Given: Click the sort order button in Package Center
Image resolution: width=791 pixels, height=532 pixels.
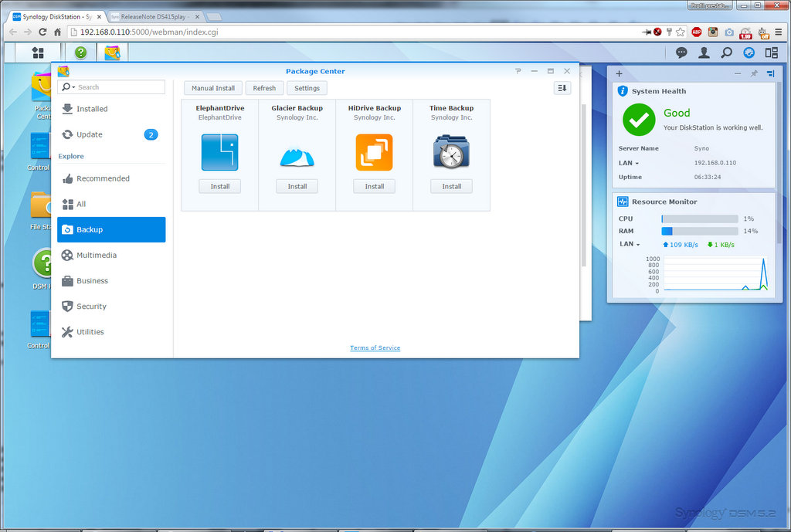Looking at the screenshot, I should [x=562, y=88].
